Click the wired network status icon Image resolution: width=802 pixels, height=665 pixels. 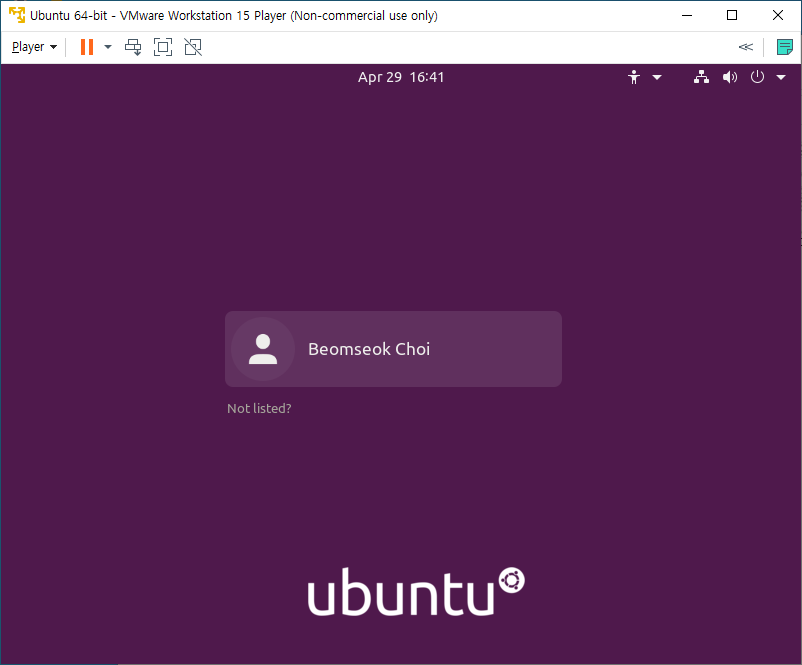(x=701, y=77)
